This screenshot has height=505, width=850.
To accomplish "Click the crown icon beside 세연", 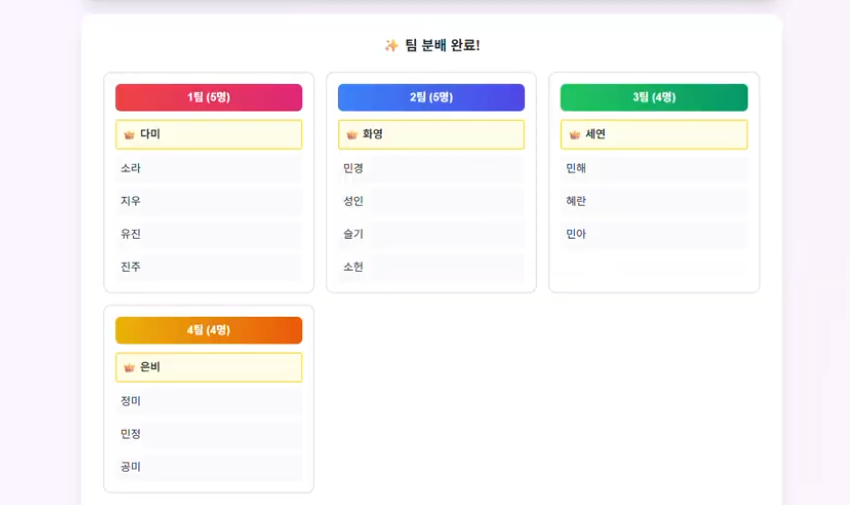I will point(575,135).
